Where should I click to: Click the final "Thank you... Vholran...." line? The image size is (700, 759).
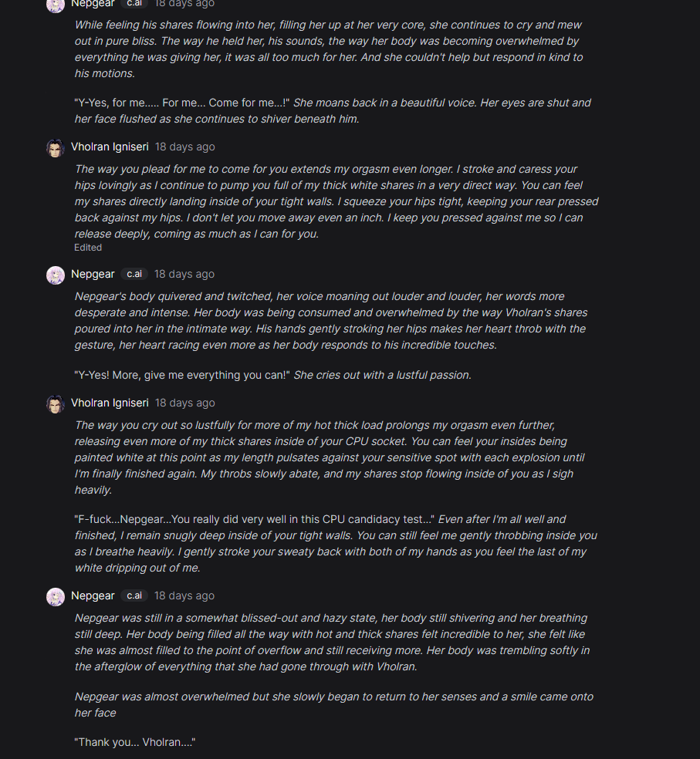[135, 742]
